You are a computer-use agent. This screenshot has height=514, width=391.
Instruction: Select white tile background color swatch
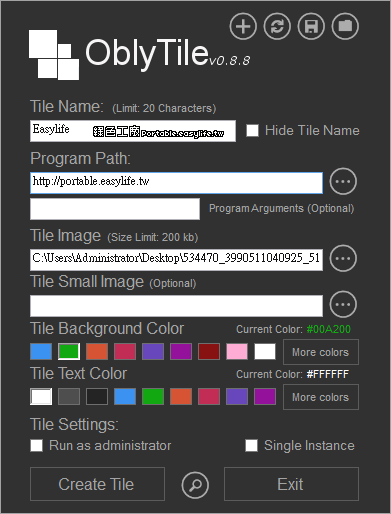point(265,352)
